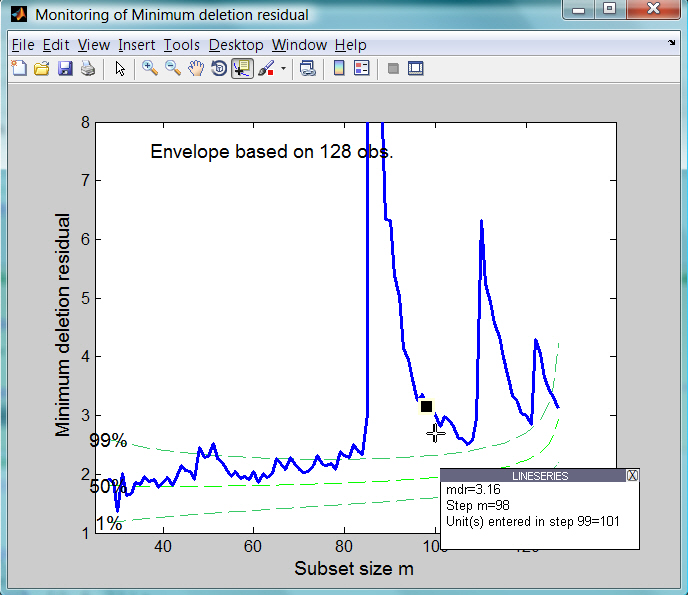
Task: Click the black data cursor marker
Action: pos(426,406)
